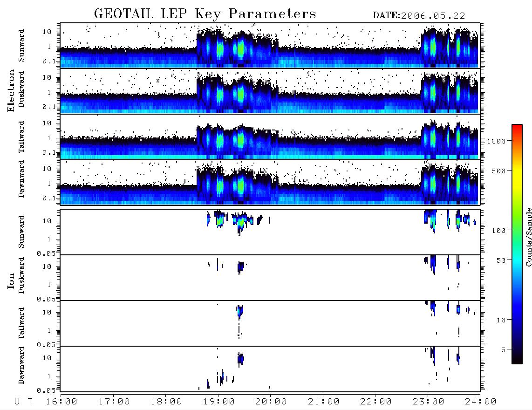
Task: Select the Electron Sunward axis label
Action: (x=21, y=46)
